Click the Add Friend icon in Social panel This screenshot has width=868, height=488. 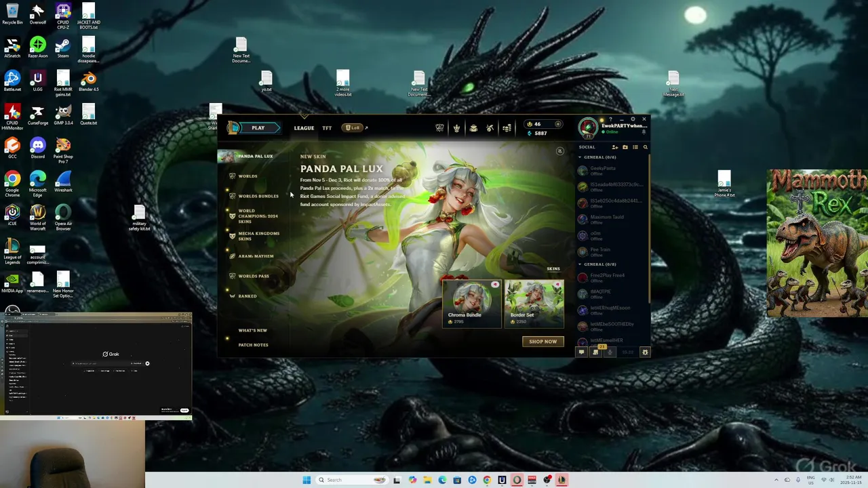click(615, 147)
